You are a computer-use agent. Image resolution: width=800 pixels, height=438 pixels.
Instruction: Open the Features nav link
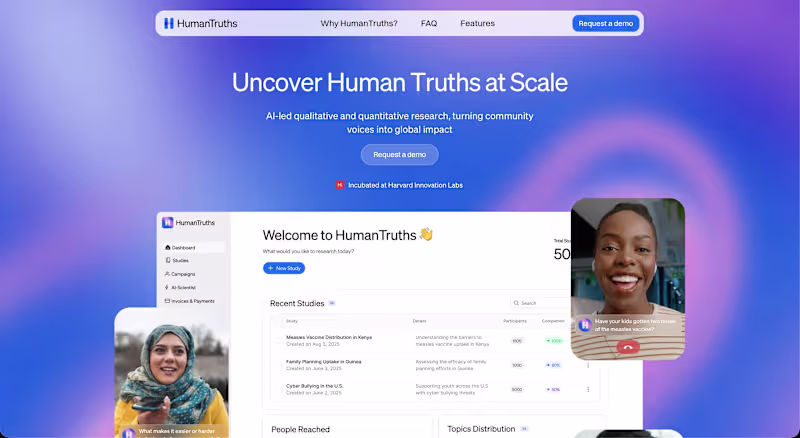pos(477,23)
